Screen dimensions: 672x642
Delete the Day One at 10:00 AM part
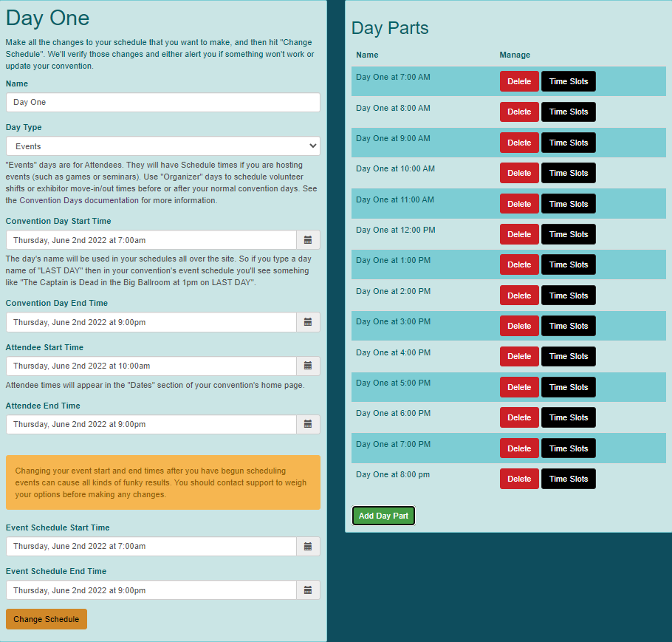click(x=519, y=174)
